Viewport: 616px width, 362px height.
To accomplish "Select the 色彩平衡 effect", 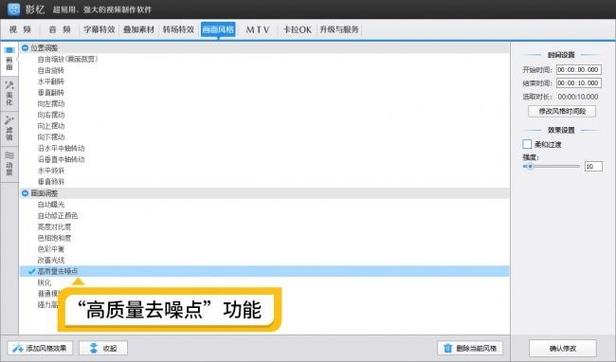I will [x=51, y=249].
